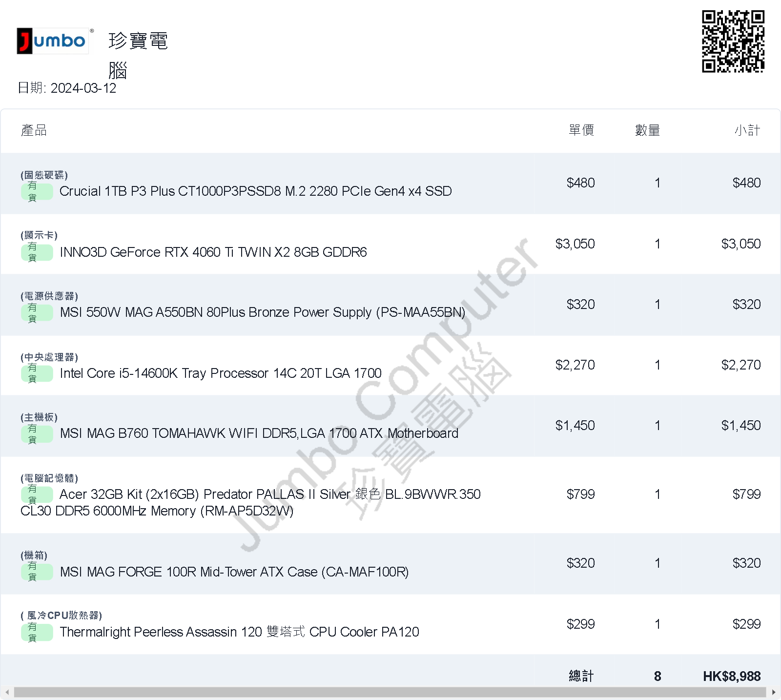Click the horizontal scrollbar thumb
Screen dimensions: 781x700
(x=390, y=692)
